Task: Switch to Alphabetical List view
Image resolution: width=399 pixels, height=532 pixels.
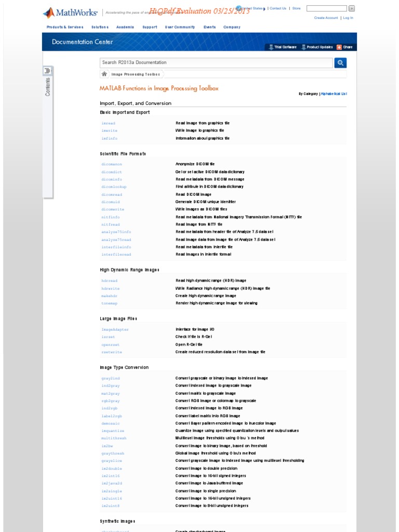Action: tap(334, 94)
